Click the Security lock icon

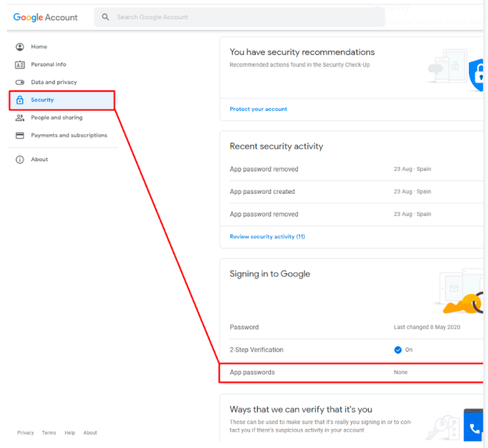20,100
